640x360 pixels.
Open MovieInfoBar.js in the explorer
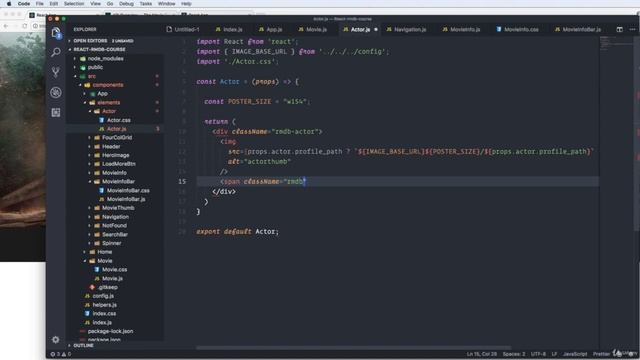[x=126, y=199]
